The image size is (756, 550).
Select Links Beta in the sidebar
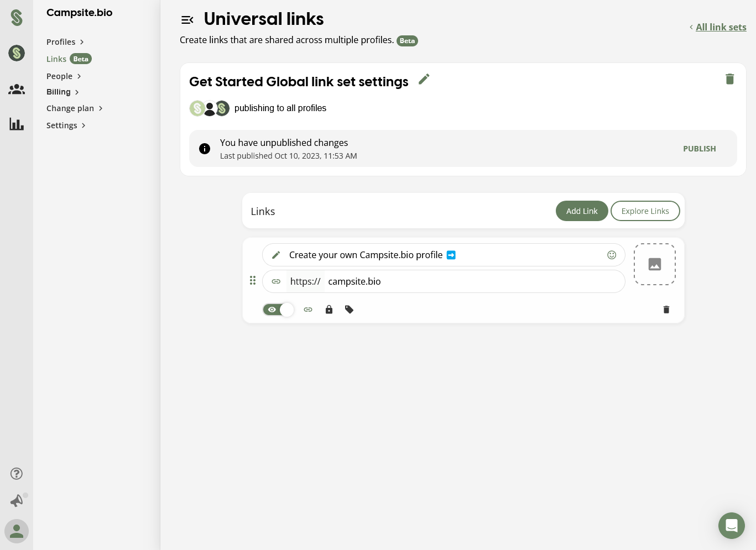click(56, 59)
